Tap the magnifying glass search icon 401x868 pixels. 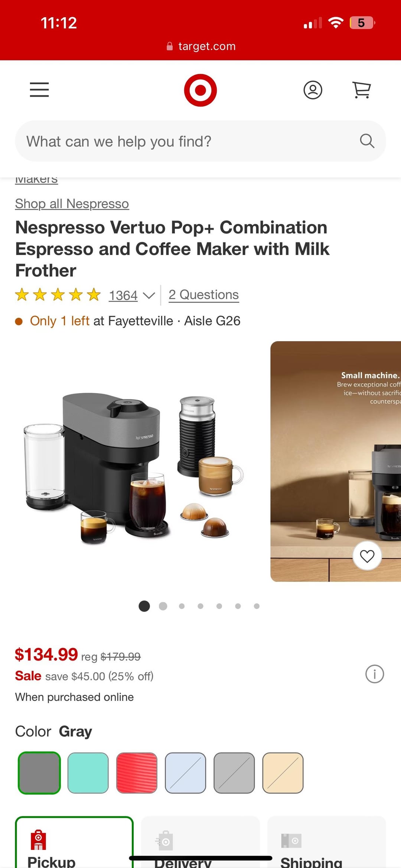[367, 141]
